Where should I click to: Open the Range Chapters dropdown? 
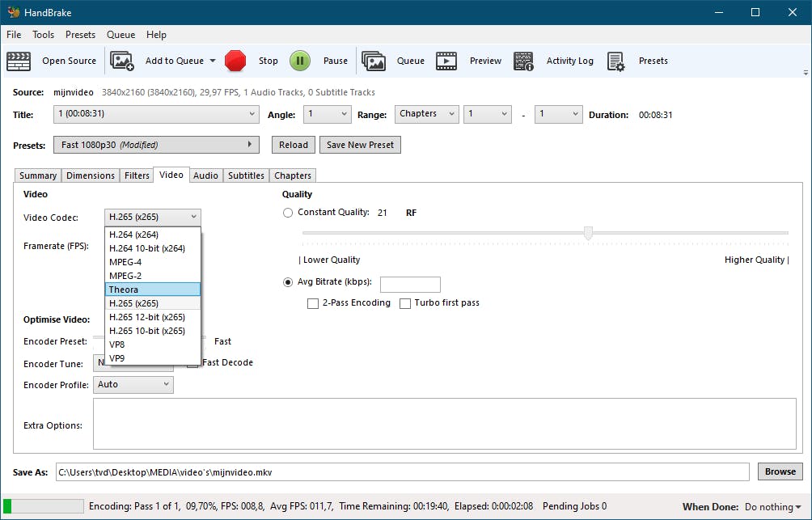[x=427, y=114]
